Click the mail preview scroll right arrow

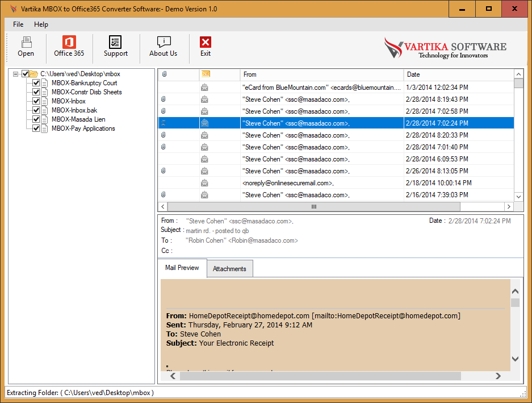(498, 376)
